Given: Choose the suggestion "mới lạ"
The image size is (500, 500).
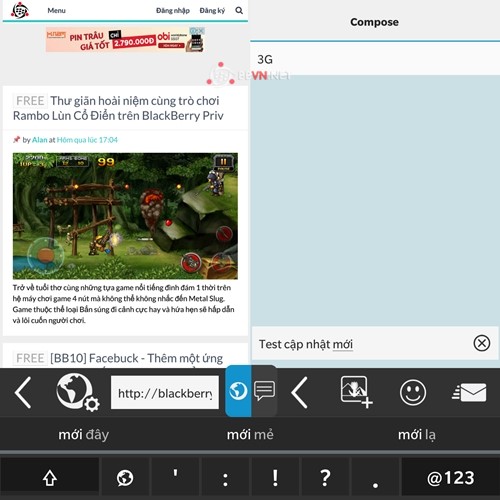Looking at the screenshot, I should point(417,435).
